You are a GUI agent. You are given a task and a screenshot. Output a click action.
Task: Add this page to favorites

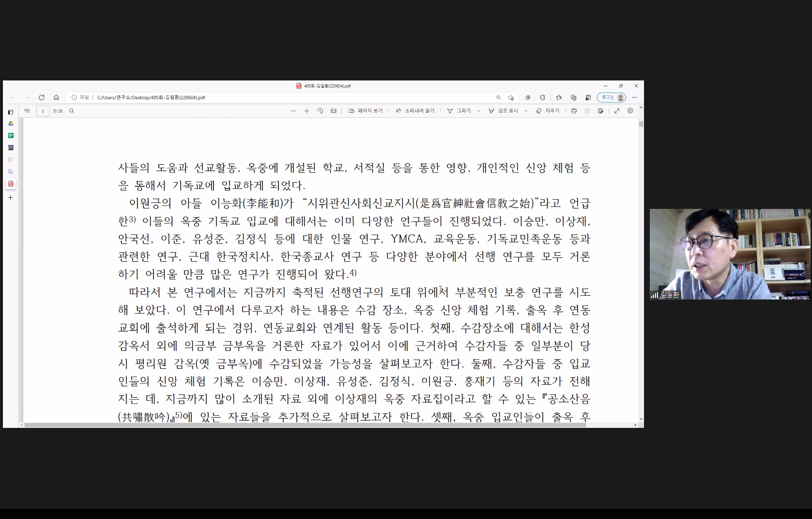(511, 97)
